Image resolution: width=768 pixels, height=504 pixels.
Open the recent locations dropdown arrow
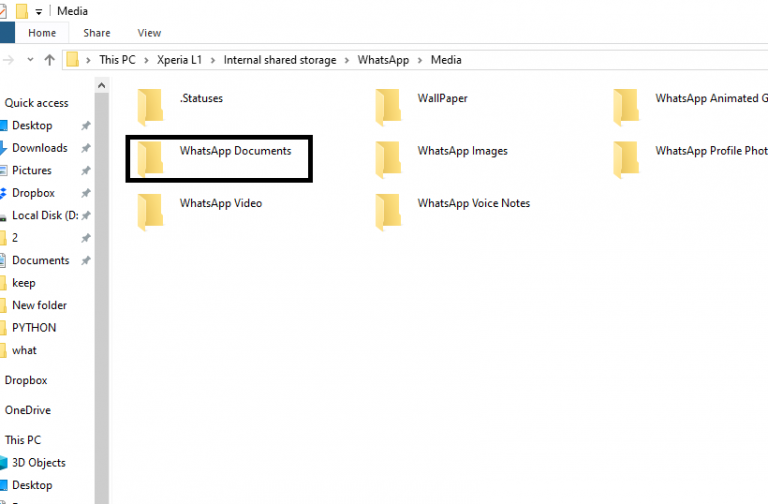(x=30, y=60)
